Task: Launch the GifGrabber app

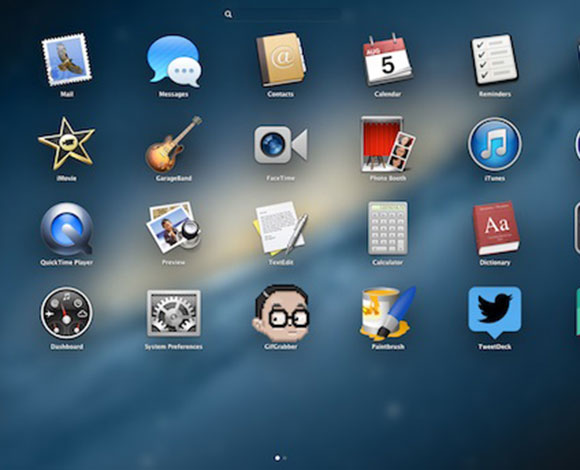Action: [x=281, y=313]
